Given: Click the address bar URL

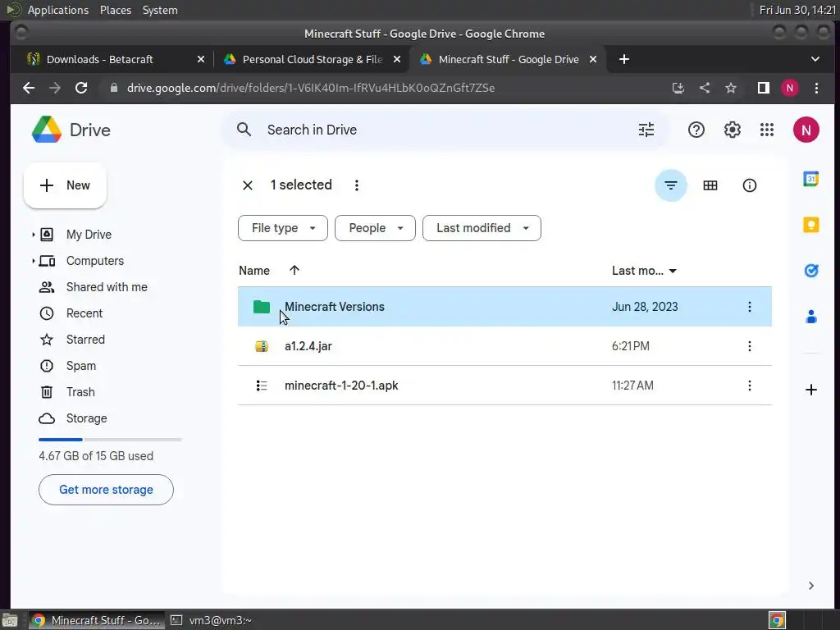Looking at the screenshot, I should [311, 88].
